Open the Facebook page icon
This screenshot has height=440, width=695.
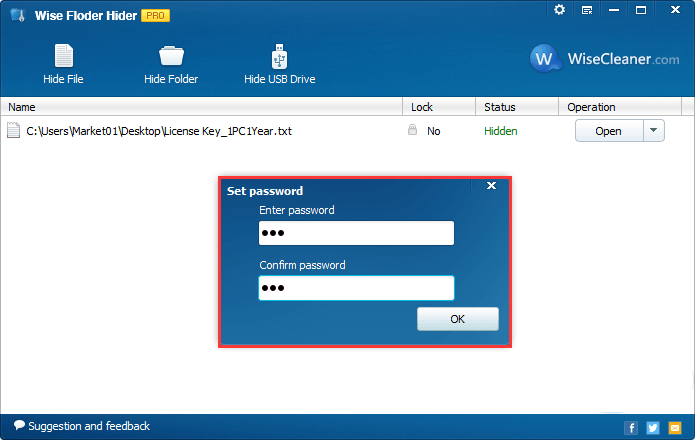point(631,427)
